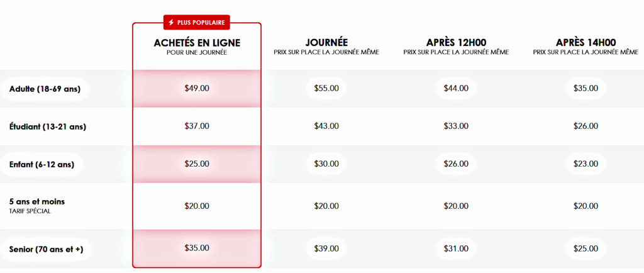The image size is (644, 273).
Task: Click the Adulte (18-69 ans) row label
Action: click(45, 89)
